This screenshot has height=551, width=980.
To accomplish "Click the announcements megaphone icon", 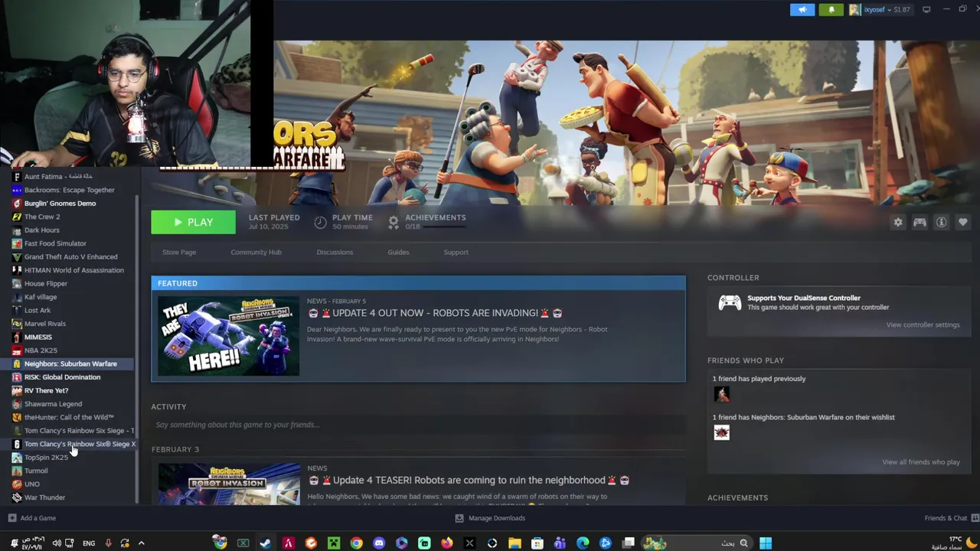I will point(802,10).
